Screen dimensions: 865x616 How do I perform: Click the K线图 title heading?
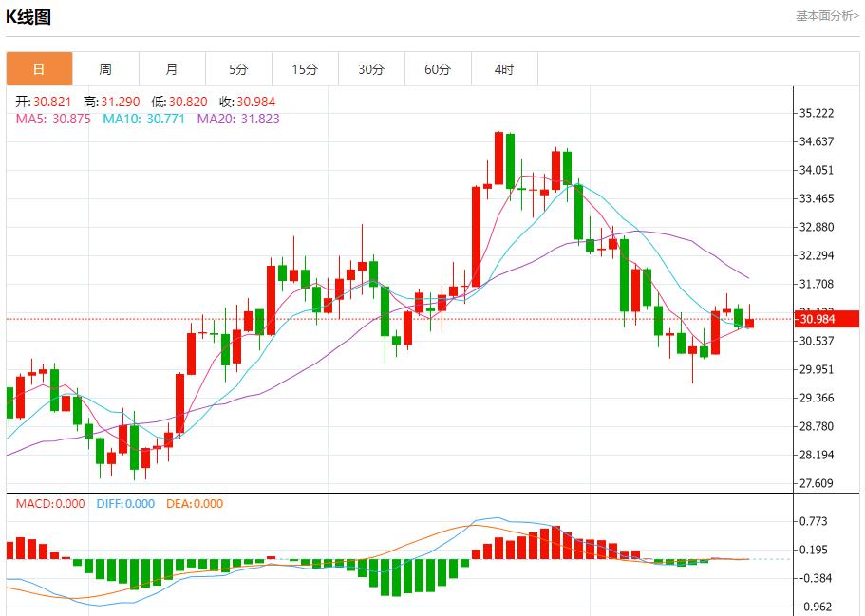[x=29, y=17]
